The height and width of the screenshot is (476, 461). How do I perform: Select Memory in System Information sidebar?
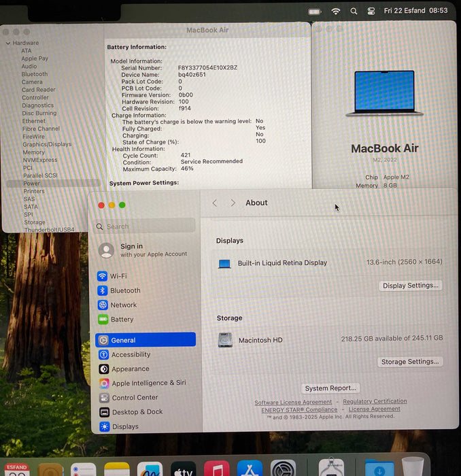34,152
